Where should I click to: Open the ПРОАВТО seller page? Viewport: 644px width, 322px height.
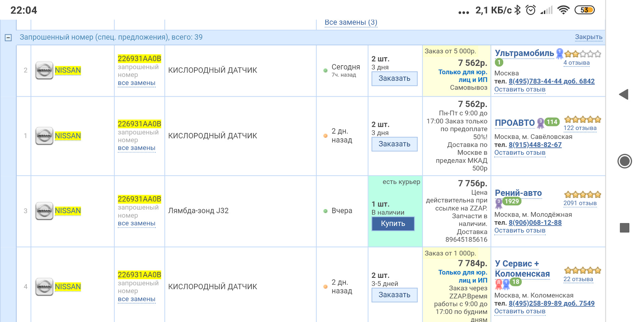[x=515, y=123]
